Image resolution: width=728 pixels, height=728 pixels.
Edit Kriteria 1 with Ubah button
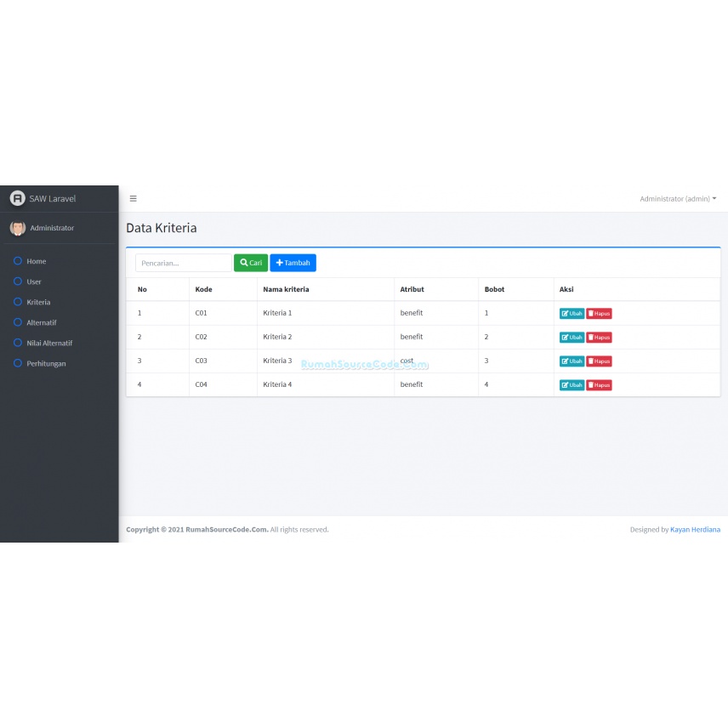coord(572,313)
